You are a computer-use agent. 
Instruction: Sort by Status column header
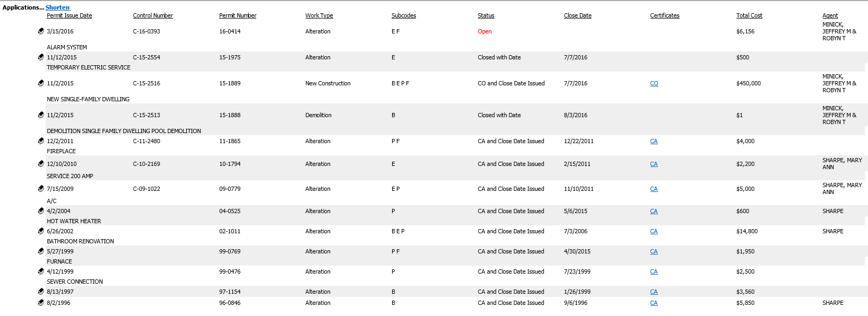pos(486,15)
